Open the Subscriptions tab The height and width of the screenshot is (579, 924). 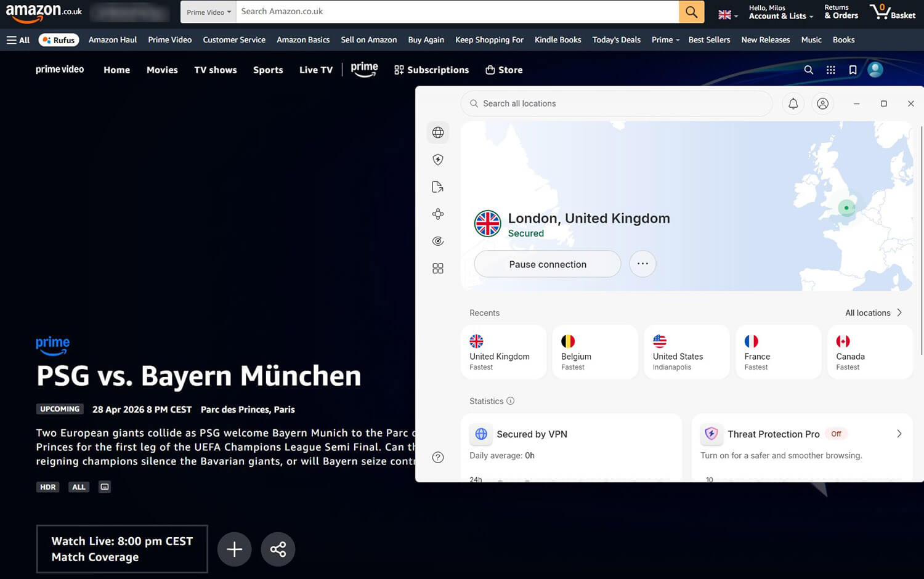click(x=432, y=70)
